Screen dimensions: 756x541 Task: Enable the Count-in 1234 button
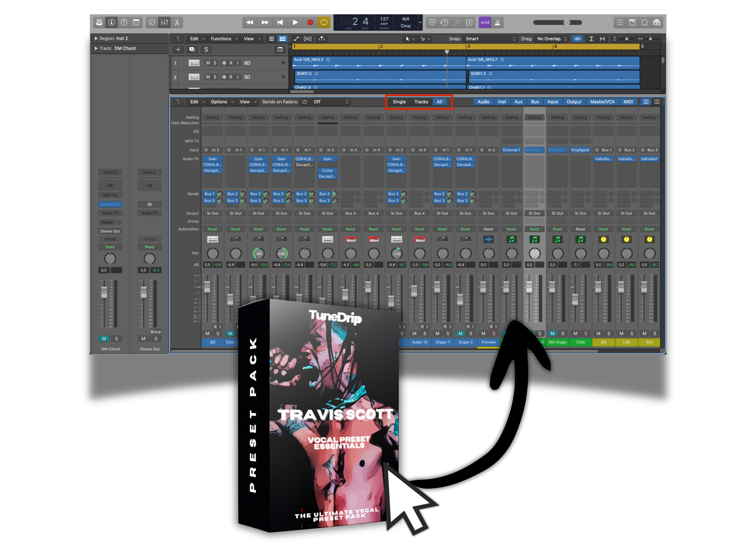[484, 22]
